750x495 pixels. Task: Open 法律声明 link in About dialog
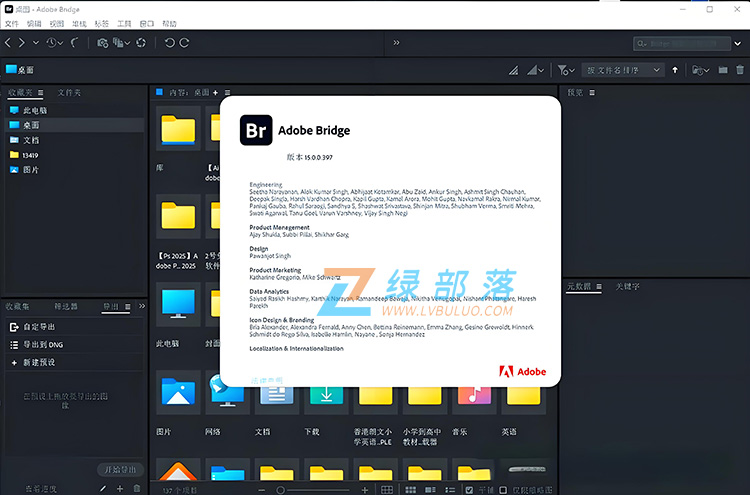tap(267, 381)
